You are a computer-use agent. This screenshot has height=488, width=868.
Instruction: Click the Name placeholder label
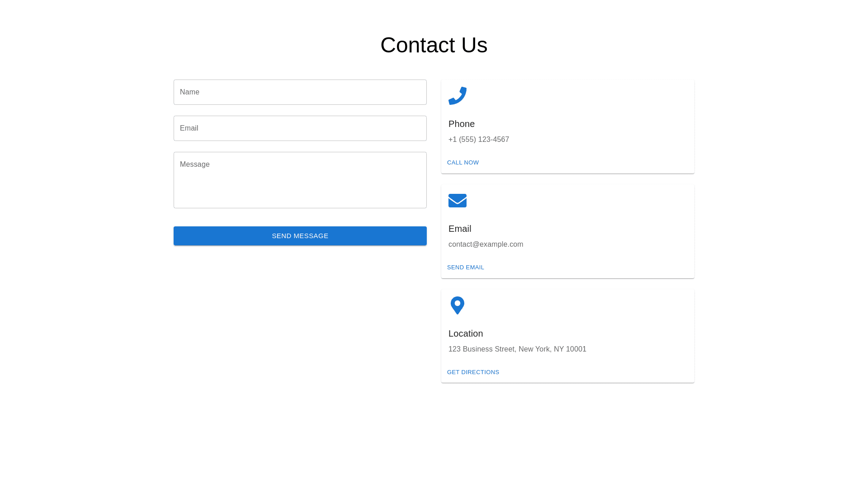[189, 92]
